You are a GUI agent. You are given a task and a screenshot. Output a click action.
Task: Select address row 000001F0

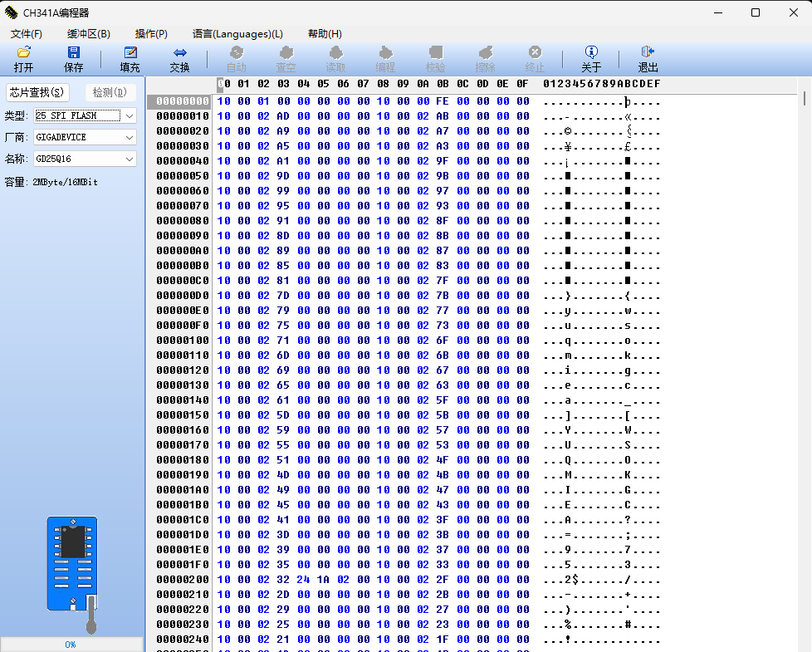coord(183,565)
